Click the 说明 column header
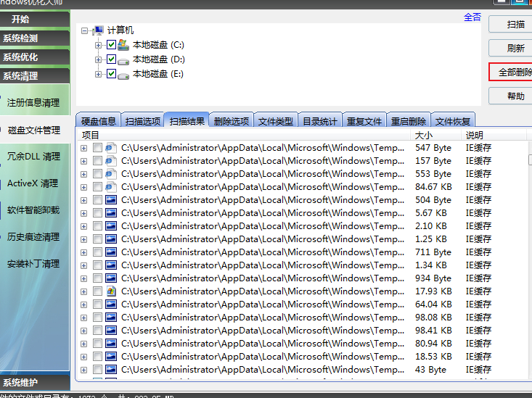Viewport: 532px width, 398px height. (x=494, y=136)
